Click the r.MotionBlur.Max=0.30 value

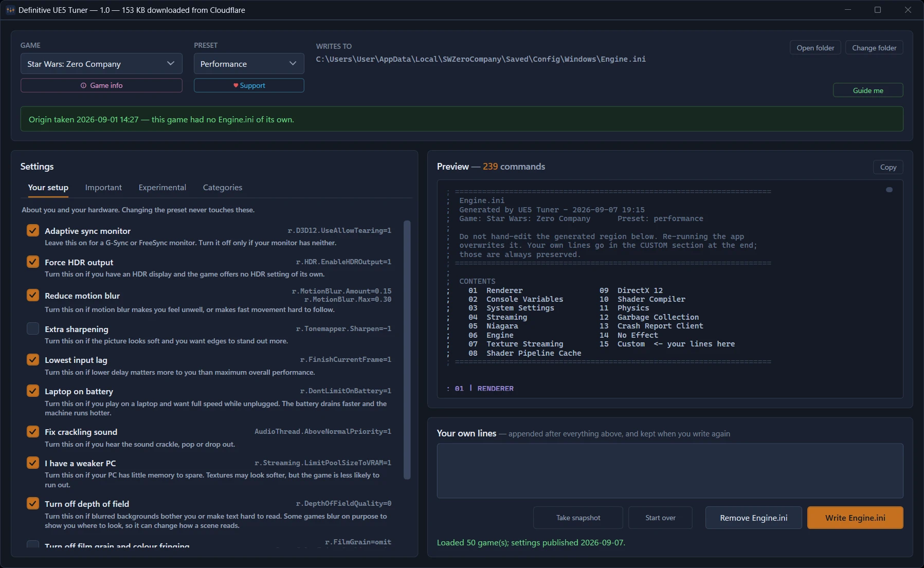(x=348, y=299)
